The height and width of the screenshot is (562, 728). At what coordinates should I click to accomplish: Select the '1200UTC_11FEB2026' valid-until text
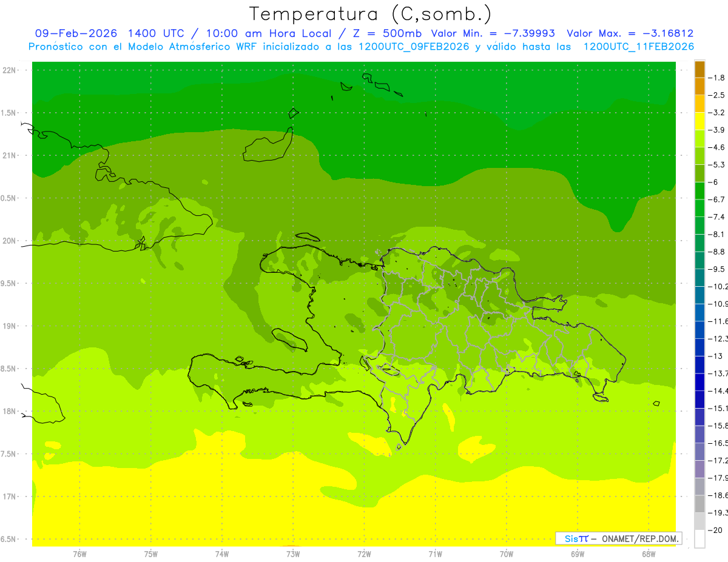639,47
